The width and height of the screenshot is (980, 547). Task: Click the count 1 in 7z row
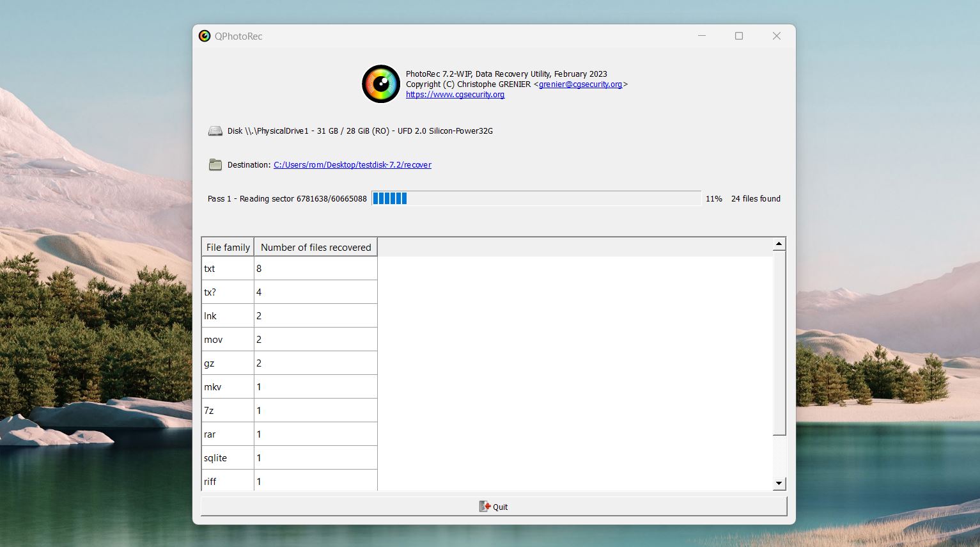click(316, 411)
